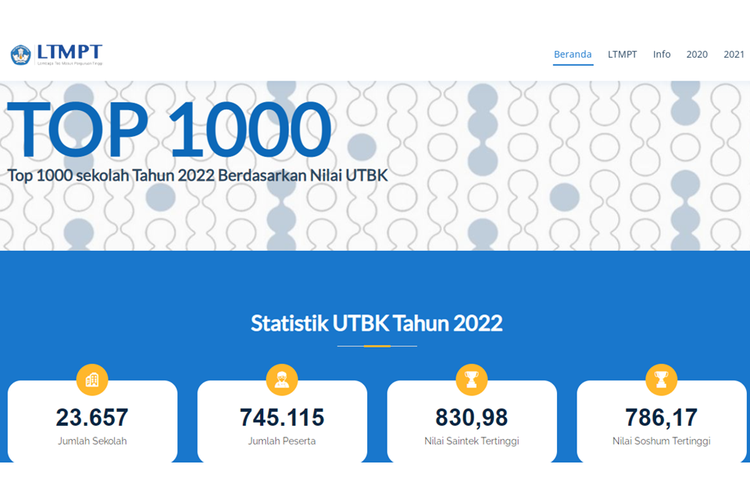Select the 830,98 highest Saintek score
The image size is (750, 500).
[472, 417]
